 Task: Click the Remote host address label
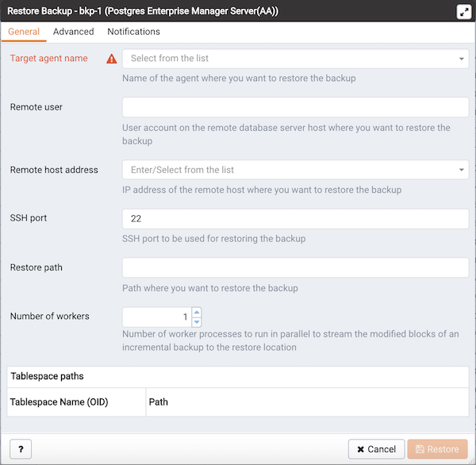tap(54, 170)
